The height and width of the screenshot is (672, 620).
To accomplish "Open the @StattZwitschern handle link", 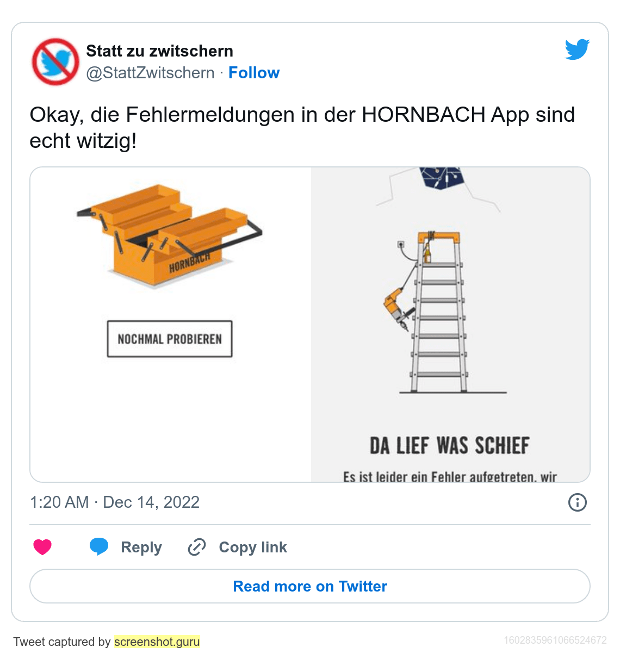I will 151,73.
